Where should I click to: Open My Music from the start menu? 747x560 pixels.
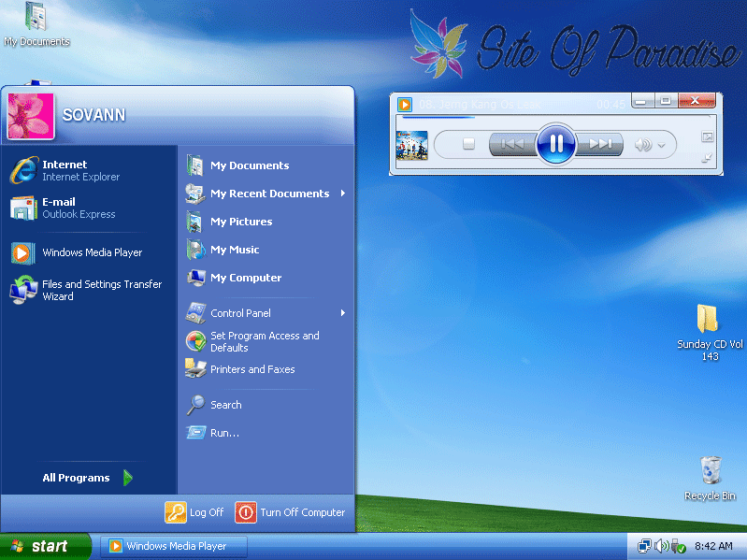coord(266,250)
